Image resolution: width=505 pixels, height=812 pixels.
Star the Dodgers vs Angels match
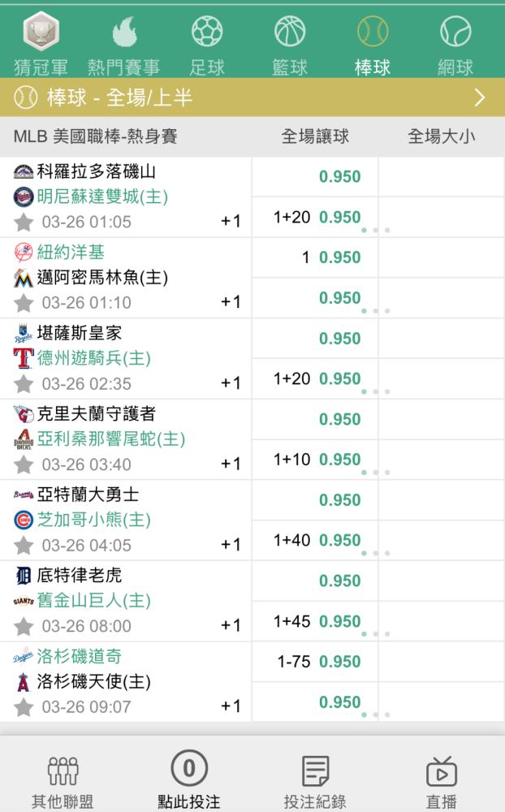pyautogui.click(x=24, y=707)
